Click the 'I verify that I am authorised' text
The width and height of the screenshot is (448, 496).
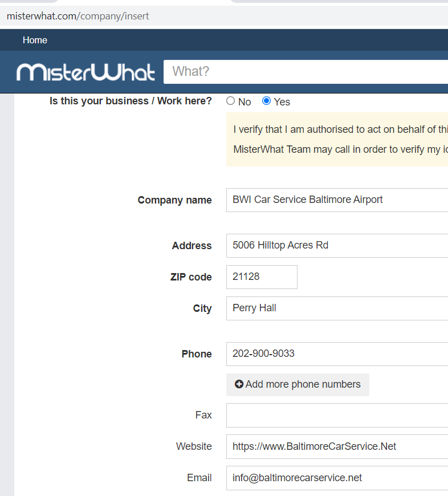(x=340, y=129)
